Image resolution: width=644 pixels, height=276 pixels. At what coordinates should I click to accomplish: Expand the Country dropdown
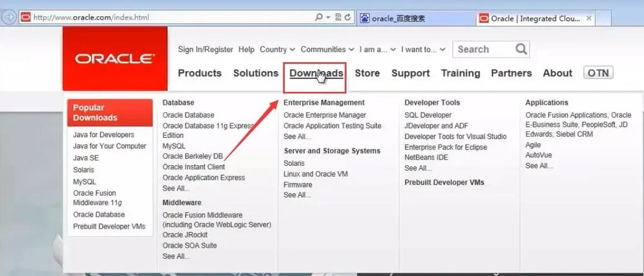pyautogui.click(x=277, y=49)
